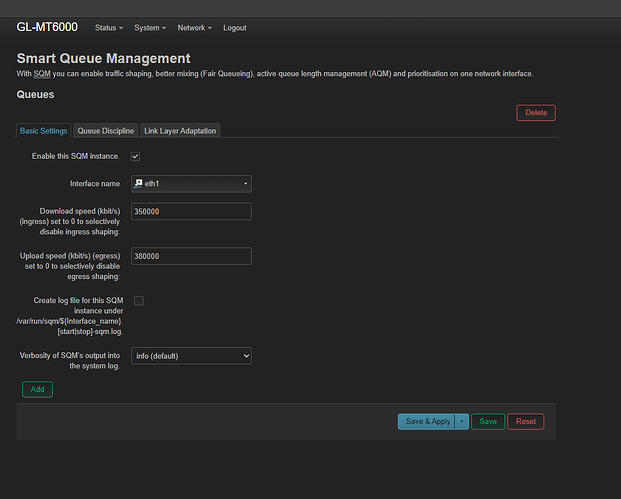Viewport: 621px width, 499px height.
Task: Click the underlined SQM abbreviation in description
Action: point(42,74)
